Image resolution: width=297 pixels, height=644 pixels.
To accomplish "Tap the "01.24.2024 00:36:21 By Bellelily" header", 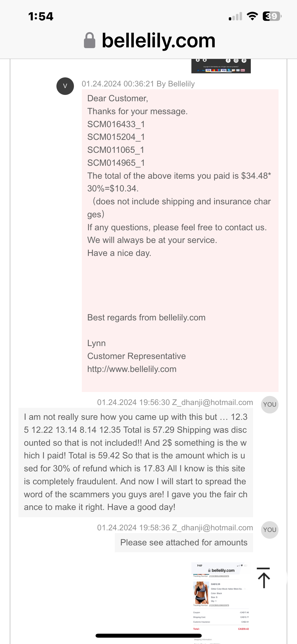I will pos(138,84).
